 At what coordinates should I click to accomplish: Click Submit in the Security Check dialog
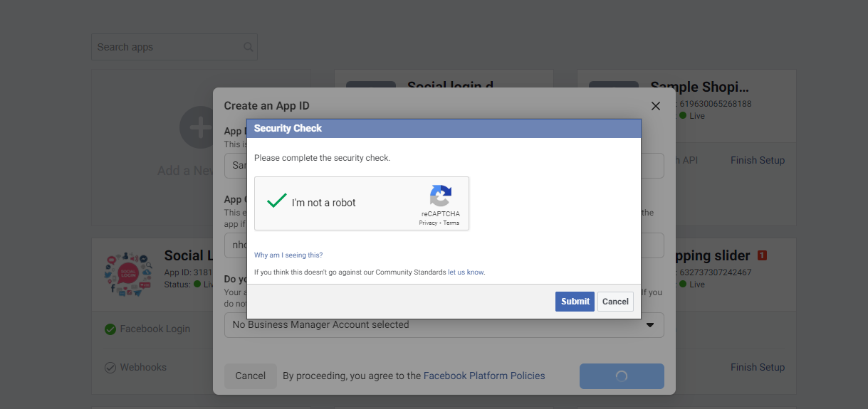click(x=575, y=302)
